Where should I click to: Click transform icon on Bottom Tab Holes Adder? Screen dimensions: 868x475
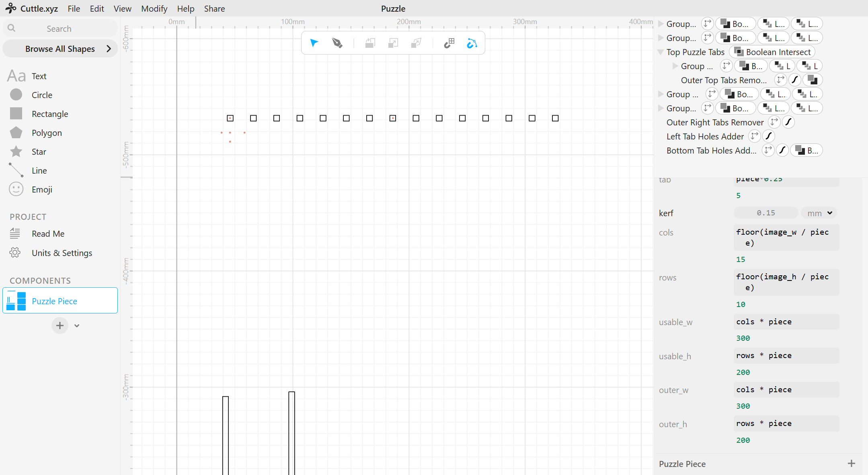[x=768, y=150]
